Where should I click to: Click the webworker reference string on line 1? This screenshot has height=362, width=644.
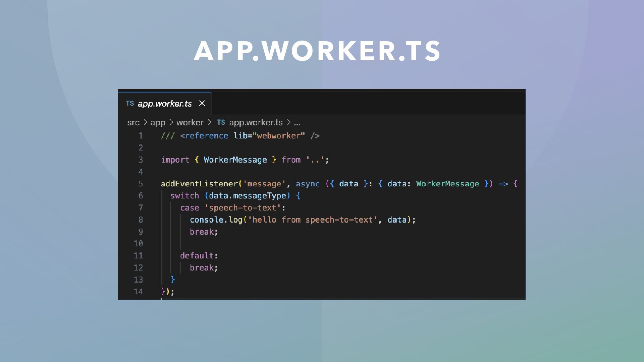(279, 136)
